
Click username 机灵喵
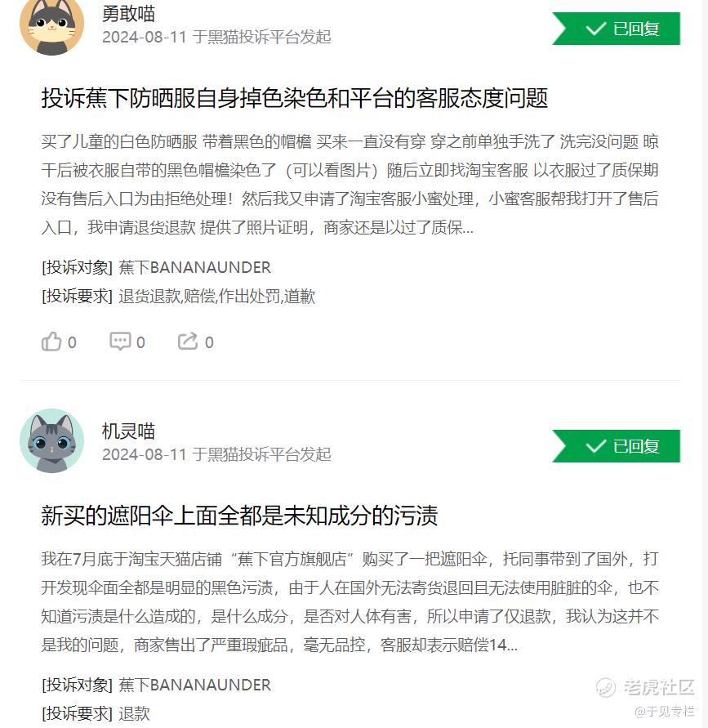tap(128, 431)
